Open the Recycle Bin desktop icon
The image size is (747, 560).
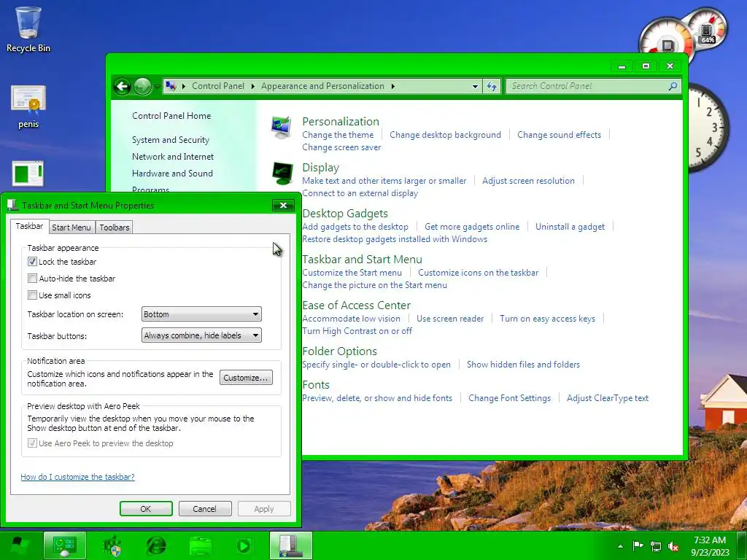click(x=28, y=29)
